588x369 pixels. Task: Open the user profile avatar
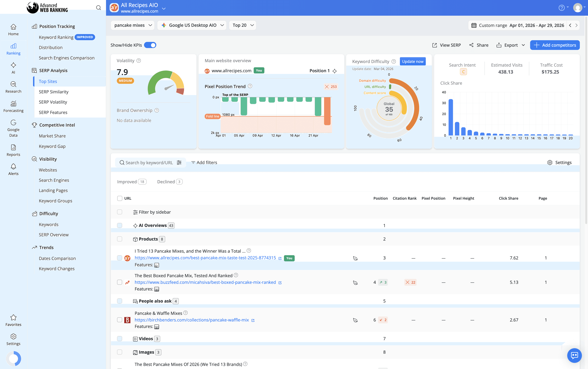tap(577, 8)
